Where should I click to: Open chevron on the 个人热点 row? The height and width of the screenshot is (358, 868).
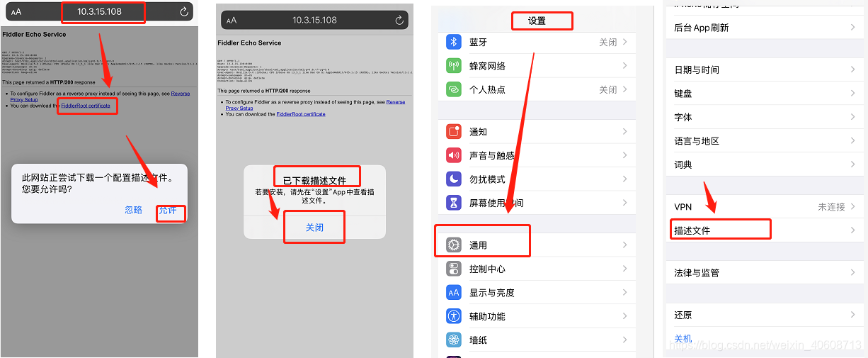click(x=625, y=89)
